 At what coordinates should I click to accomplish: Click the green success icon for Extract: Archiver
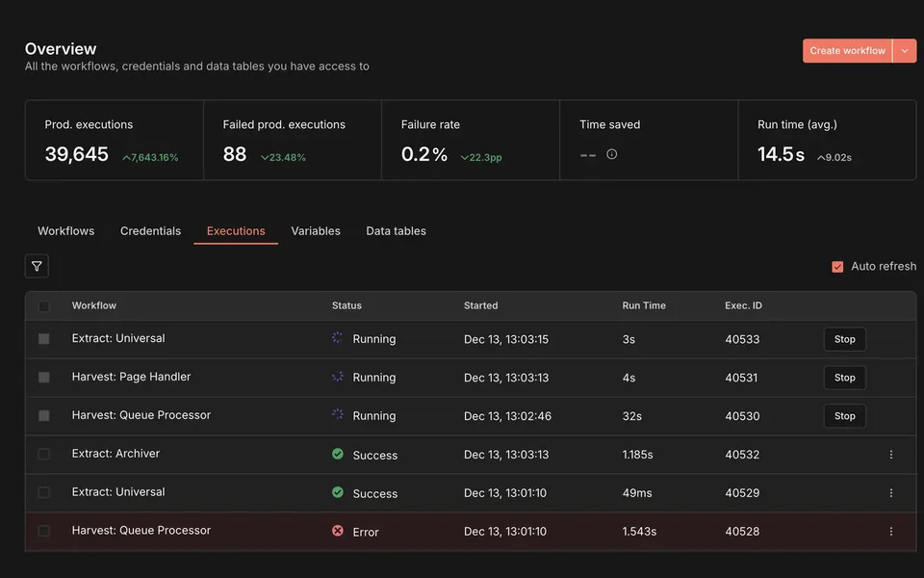[x=338, y=454]
